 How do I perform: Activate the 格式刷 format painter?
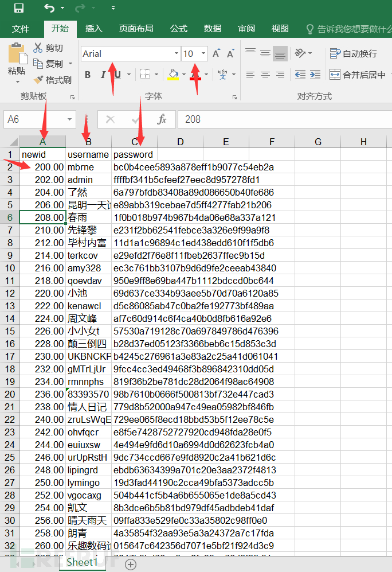[x=53, y=80]
